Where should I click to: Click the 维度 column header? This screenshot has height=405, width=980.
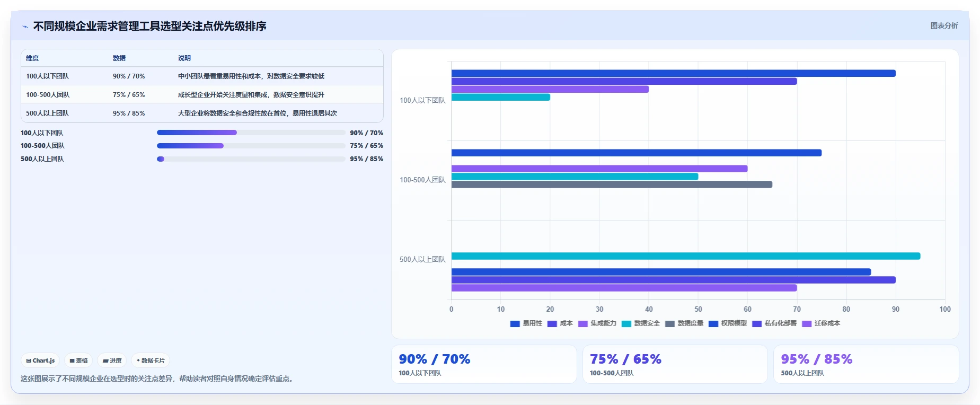pos(32,58)
